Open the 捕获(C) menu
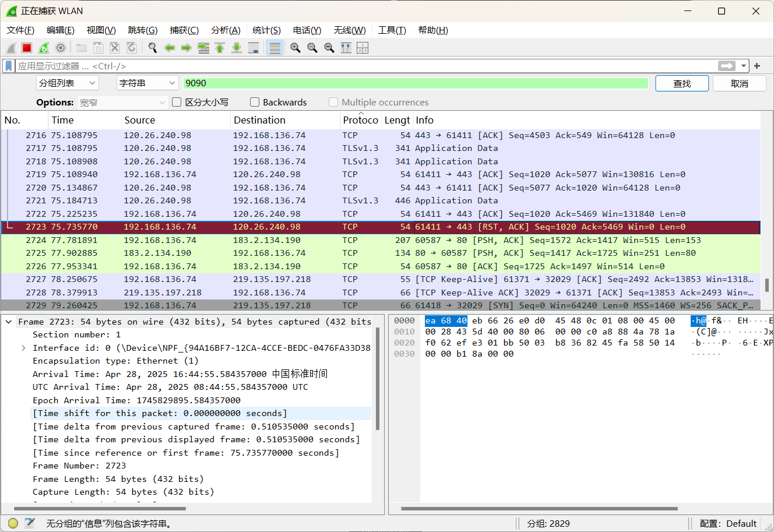Viewport: 774px width, 532px height. [x=184, y=30]
